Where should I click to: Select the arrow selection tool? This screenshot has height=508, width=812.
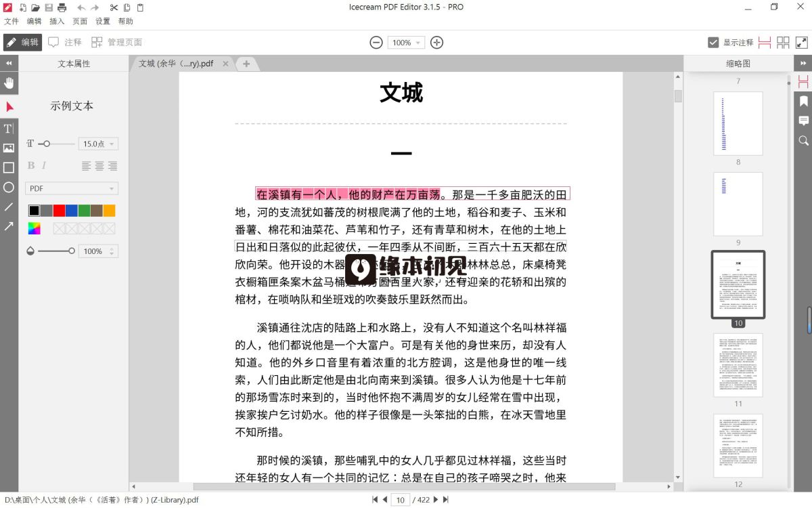pos(9,106)
